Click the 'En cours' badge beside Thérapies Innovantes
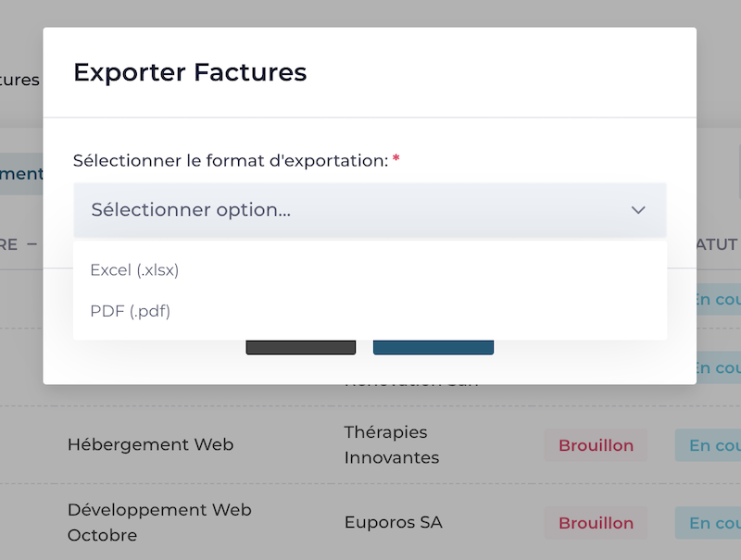The width and height of the screenshot is (741, 560). [712, 445]
